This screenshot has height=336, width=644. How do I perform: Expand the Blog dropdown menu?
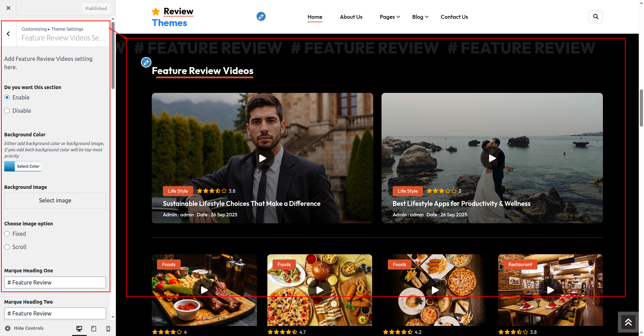point(420,17)
